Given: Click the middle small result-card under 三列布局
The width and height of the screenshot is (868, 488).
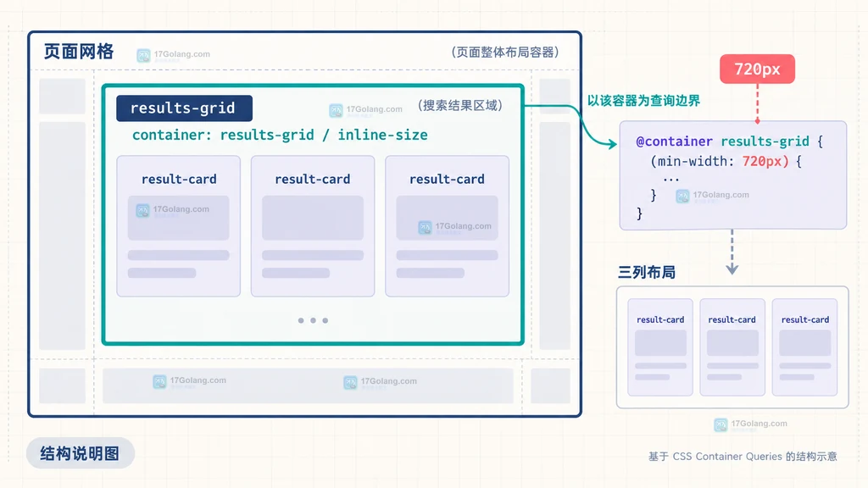Looking at the screenshot, I should click(732, 347).
